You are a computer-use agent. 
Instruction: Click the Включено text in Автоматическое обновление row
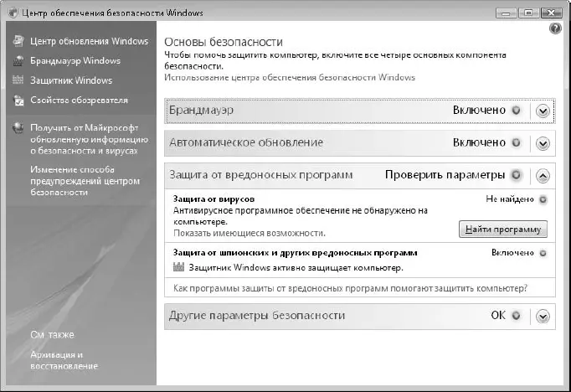point(479,142)
